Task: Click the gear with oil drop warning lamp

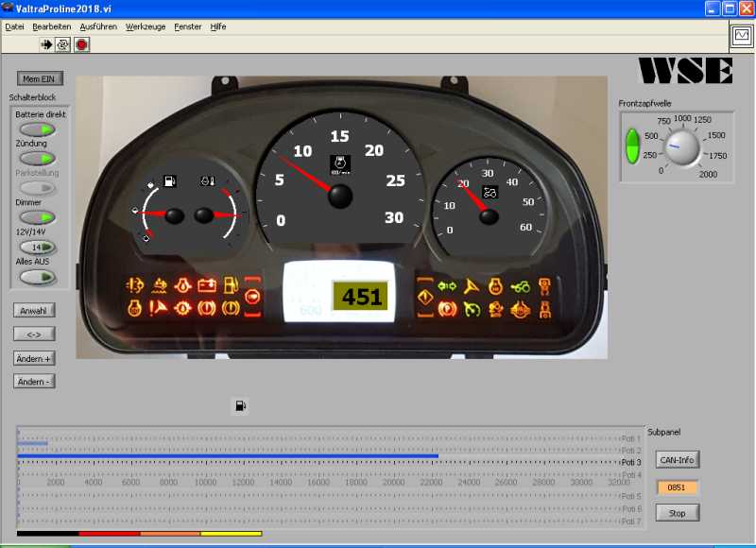Action: (182, 308)
